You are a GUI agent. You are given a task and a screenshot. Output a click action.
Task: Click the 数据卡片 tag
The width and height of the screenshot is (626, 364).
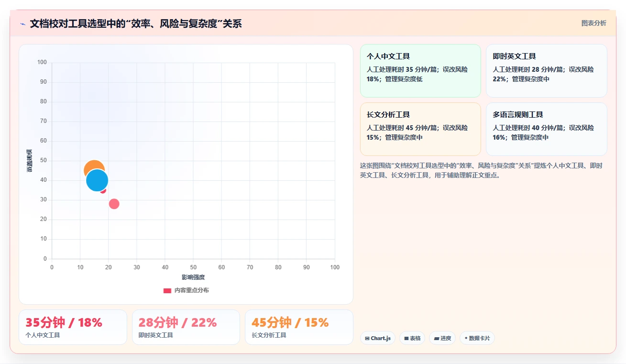pos(477,338)
